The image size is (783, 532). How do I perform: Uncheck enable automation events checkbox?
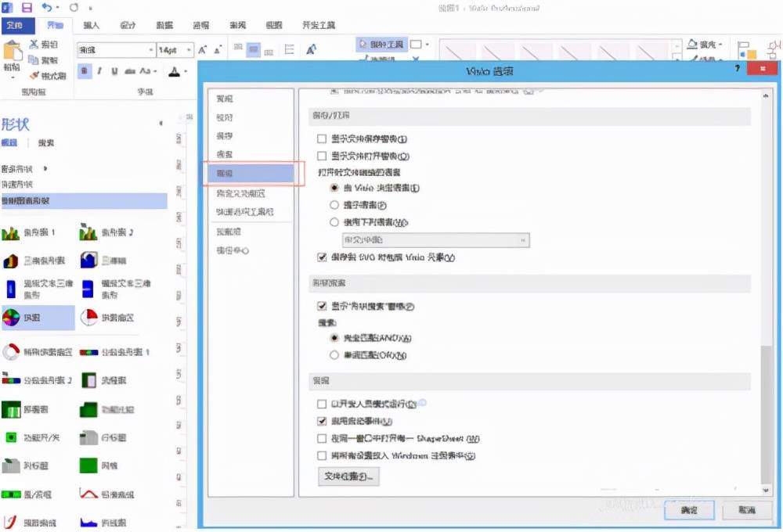tap(322, 421)
